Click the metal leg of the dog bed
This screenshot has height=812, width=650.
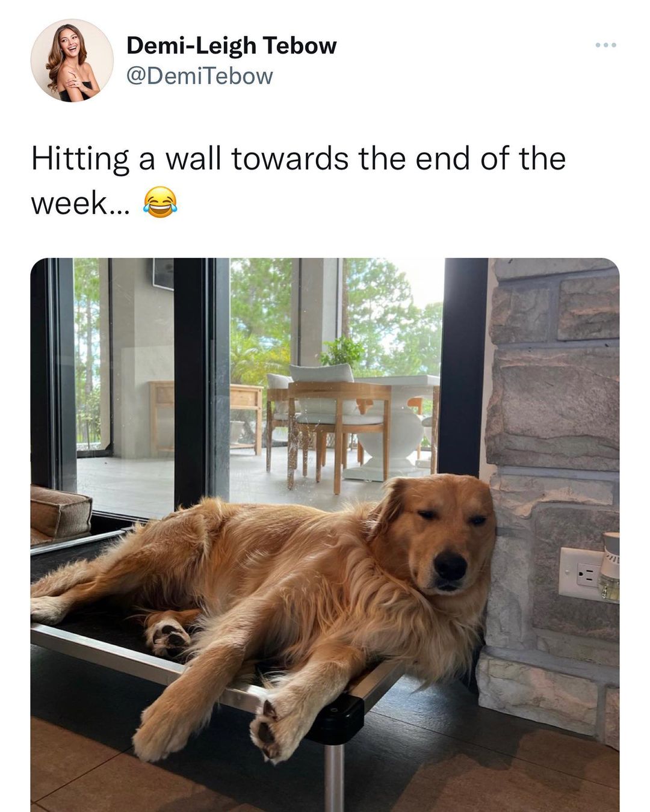click(333, 777)
